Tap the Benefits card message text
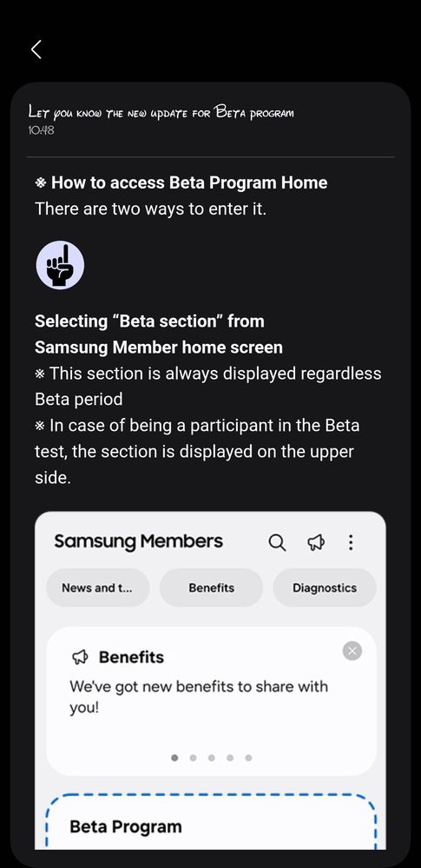The image size is (421, 868). (x=199, y=696)
